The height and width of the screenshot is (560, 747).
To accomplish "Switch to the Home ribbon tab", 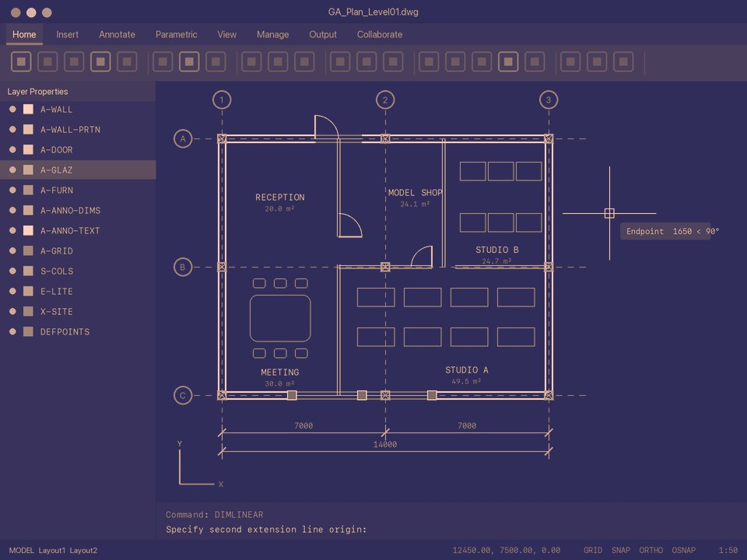I will (x=24, y=34).
